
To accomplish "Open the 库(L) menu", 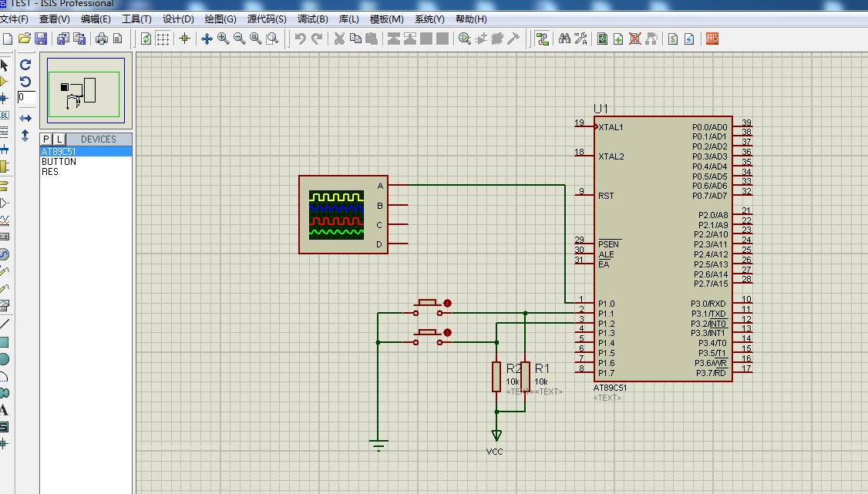I will pyautogui.click(x=348, y=18).
